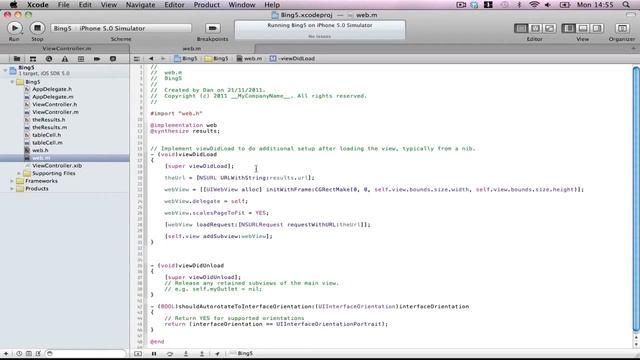The height and width of the screenshot is (360, 640).
Task: Open tableCell.m file
Action: [x=47, y=142]
